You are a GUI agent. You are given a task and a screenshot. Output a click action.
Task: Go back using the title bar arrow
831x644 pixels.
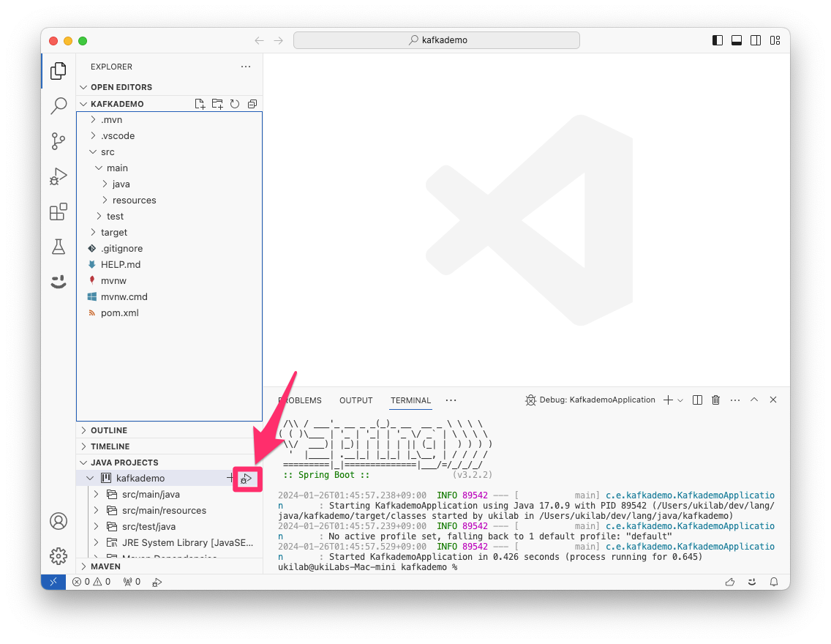pyautogui.click(x=259, y=40)
